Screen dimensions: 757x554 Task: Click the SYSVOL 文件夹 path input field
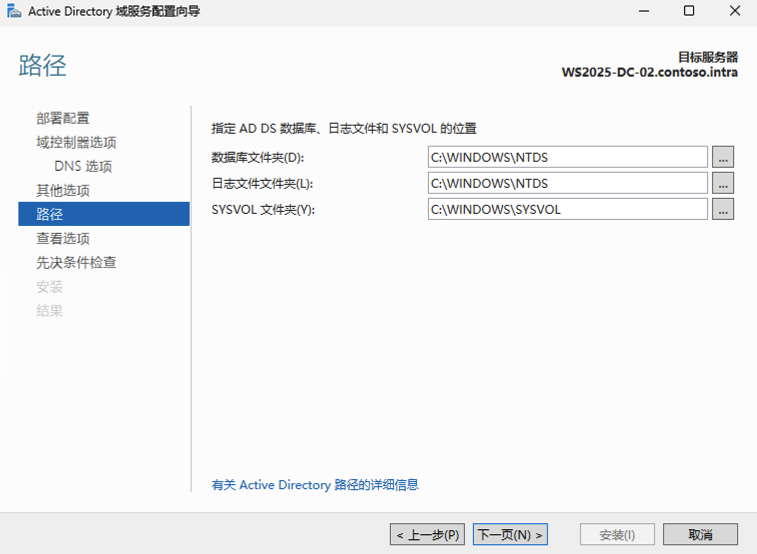click(x=568, y=209)
